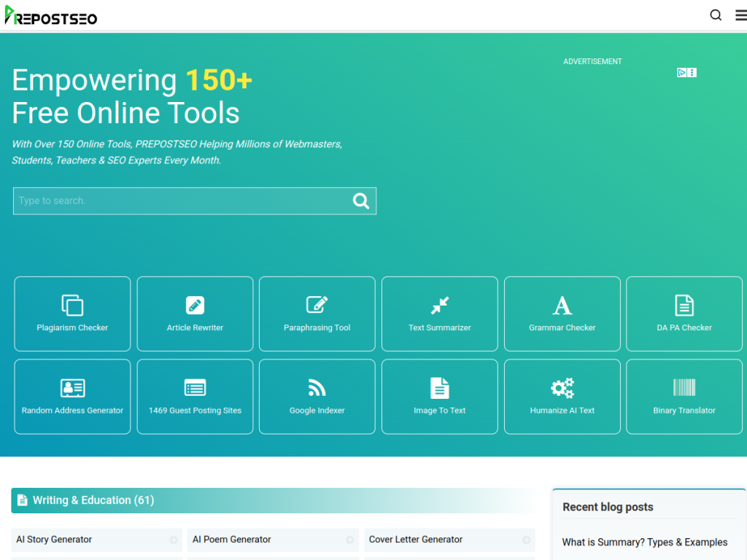The width and height of the screenshot is (747, 560).
Task: Click the ad choices icon in the advertisement
Action: pos(682,72)
